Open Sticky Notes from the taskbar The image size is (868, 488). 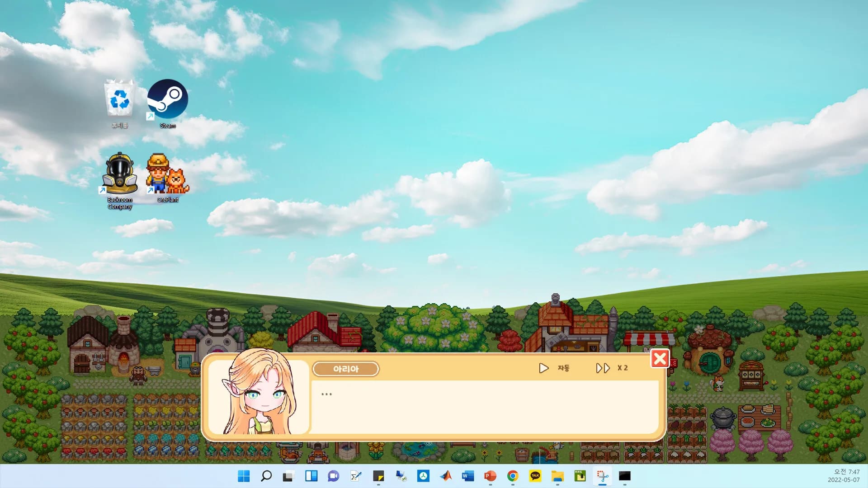[378, 476]
